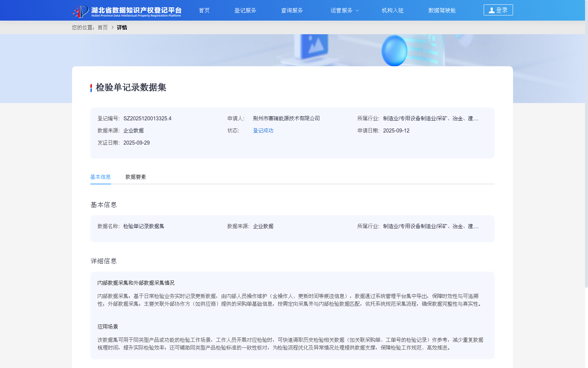Click registration number SZ2025120013325.4

[147, 118]
